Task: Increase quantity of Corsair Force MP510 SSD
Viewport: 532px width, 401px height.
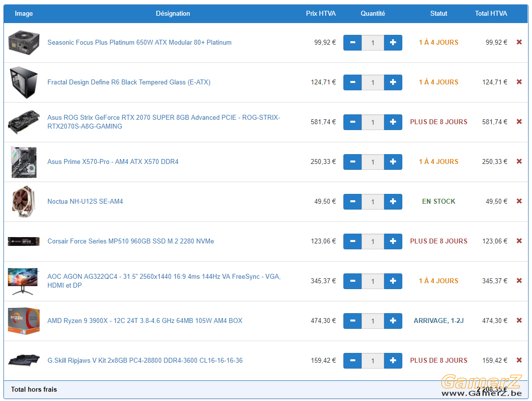Action: coord(393,241)
